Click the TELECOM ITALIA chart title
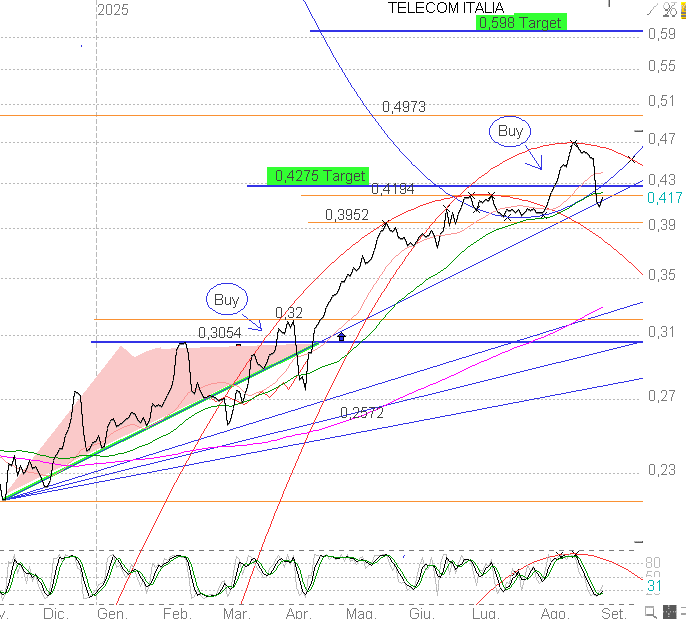The image size is (686, 619). pos(446,7)
